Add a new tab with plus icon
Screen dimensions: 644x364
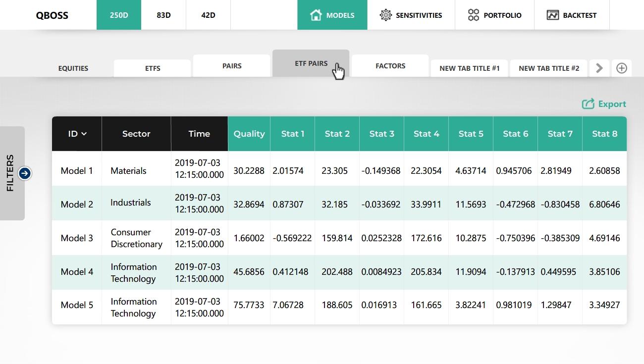point(621,68)
